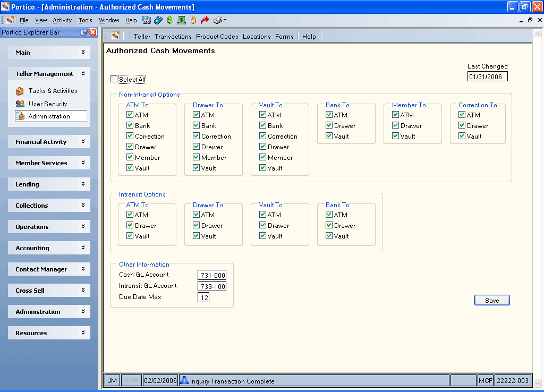Screen dimensions: 544x392
Task: Toggle the Select All checkbox
Action: click(114, 79)
